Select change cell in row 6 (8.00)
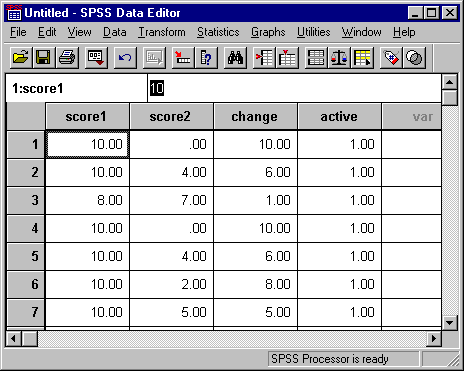 (255, 284)
